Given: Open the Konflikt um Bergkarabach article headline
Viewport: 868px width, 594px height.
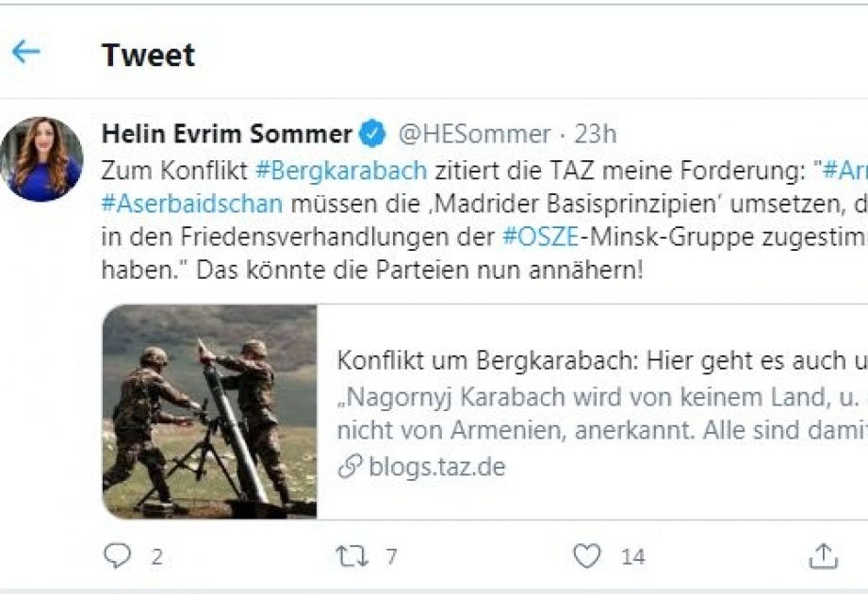Looking at the screenshot, I should (x=600, y=361).
